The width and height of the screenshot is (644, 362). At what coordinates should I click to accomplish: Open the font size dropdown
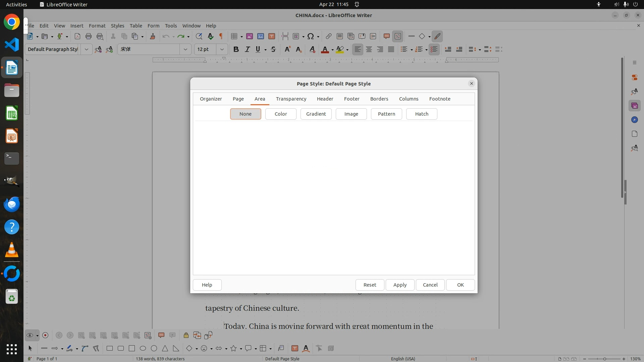[222, 49]
